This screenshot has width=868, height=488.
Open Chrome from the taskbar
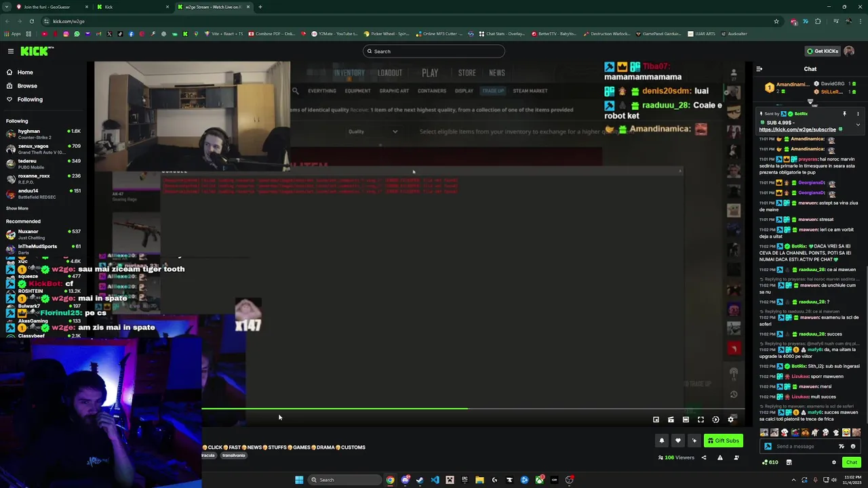[x=390, y=480]
